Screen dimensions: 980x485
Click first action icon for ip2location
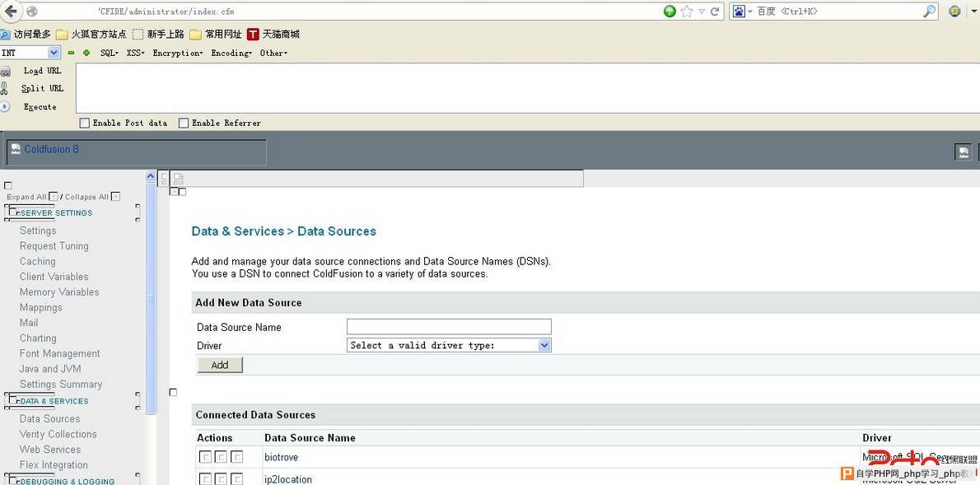point(205,479)
